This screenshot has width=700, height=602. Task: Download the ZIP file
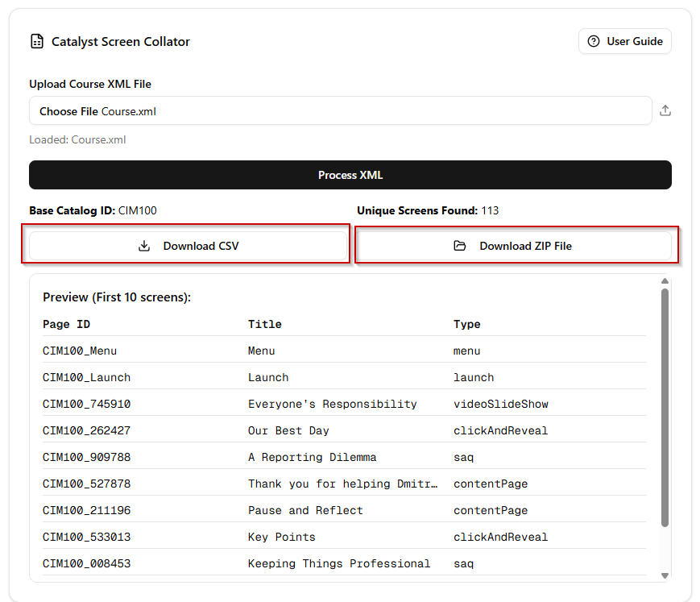[x=516, y=245]
